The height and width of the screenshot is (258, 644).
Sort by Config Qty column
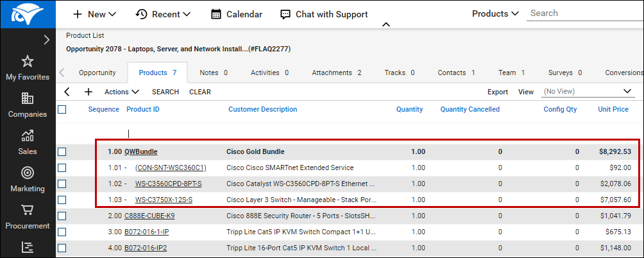point(560,109)
